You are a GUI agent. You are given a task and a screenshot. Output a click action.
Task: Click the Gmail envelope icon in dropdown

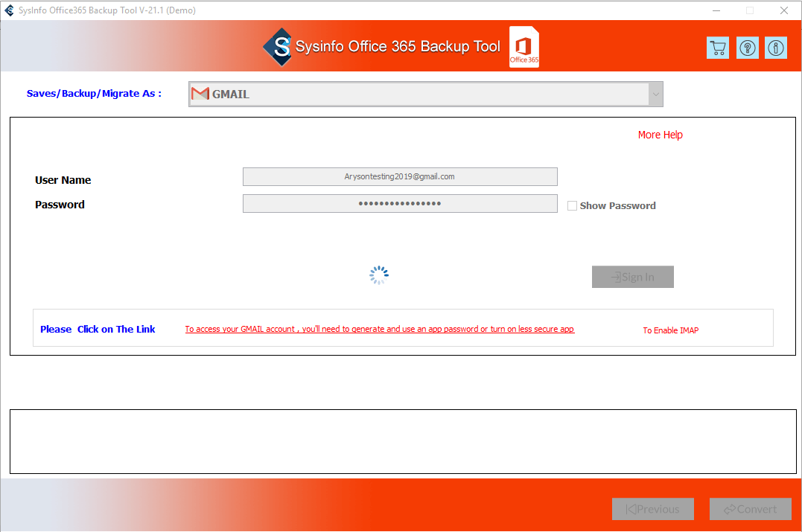coord(200,94)
